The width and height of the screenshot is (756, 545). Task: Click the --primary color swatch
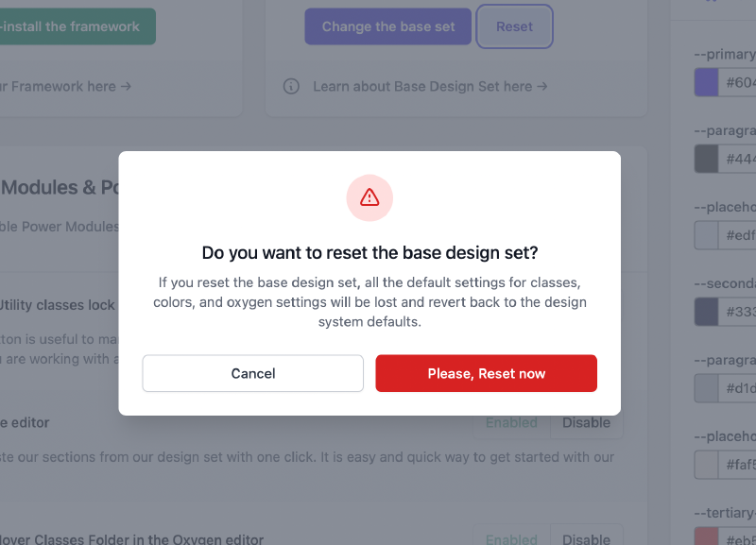click(x=706, y=82)
